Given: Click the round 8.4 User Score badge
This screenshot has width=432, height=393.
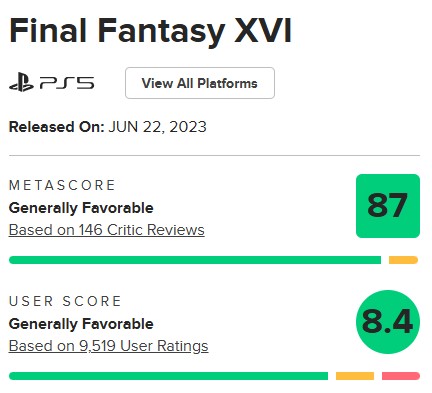Looking at the screenshot, I should (x=388, y=322).
